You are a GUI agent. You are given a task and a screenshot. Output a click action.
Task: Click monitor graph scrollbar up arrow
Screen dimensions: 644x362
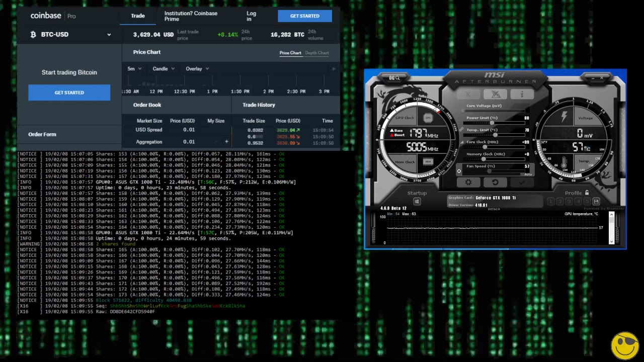[x=611, y=216]
